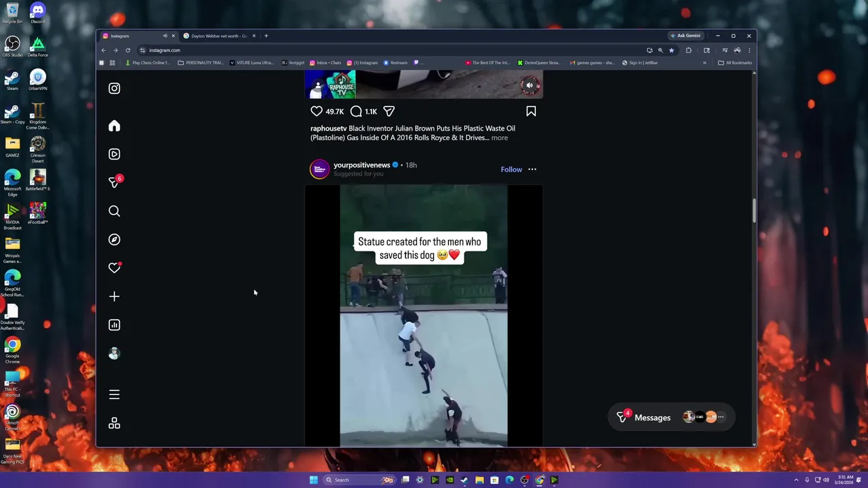Select the OBS Studio desktop shortcut
The image size is (868, 488).
(12, 47)
